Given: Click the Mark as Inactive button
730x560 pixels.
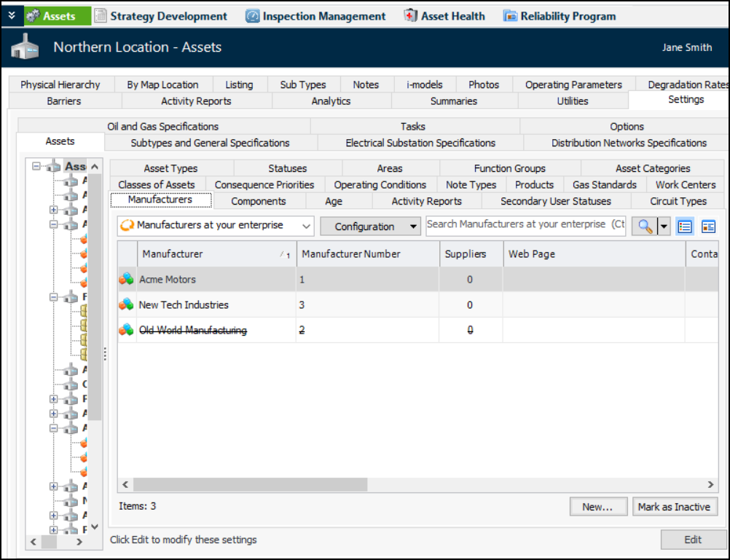Looking at the screenshot, I should [x=673, y=507].
